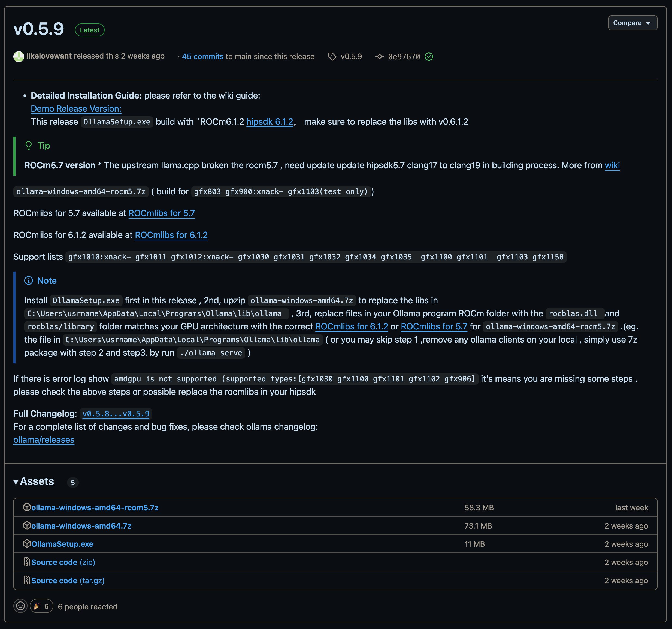672x629 pixels.
Task: Click package icon for ollama-windows-amd64-rcom5.7z
Action: pyautogui.click(x=27, y=507)
